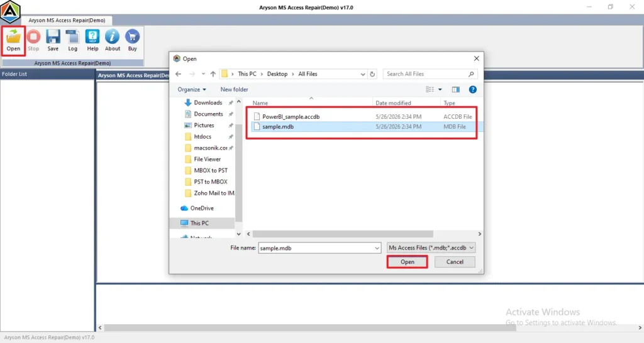Select MBOX to PST folder
644x343 pixels.
(211, 170)
